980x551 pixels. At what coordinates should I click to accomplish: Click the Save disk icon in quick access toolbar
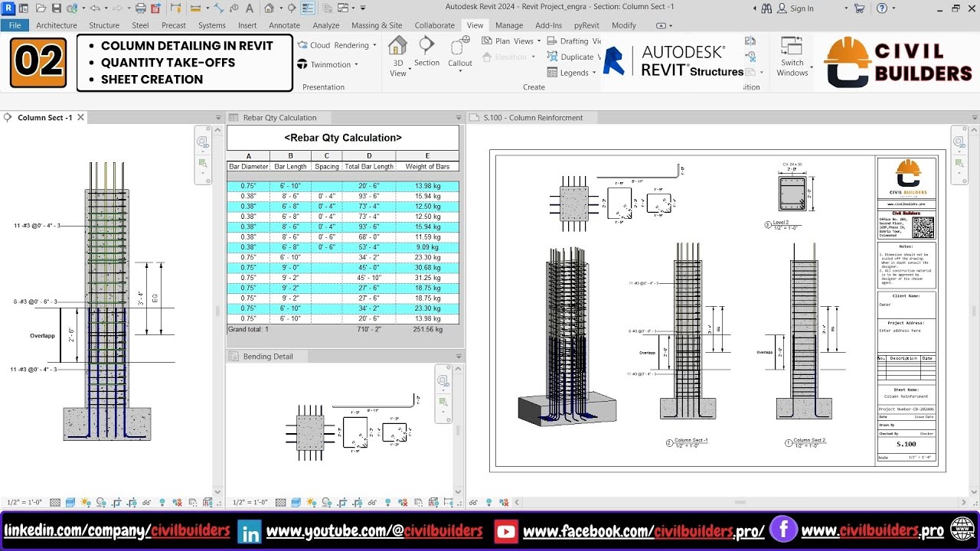57,8
